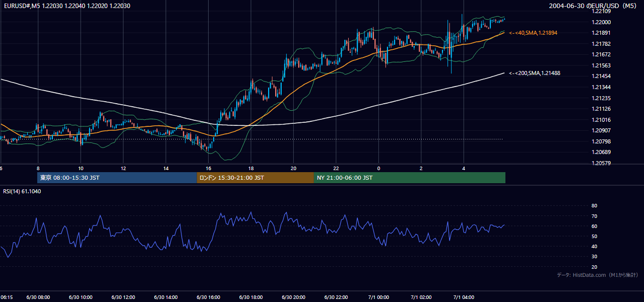Click price level 1.21891 on axis
The width and height of the screenshot is (644, 302).
[601, 33]
